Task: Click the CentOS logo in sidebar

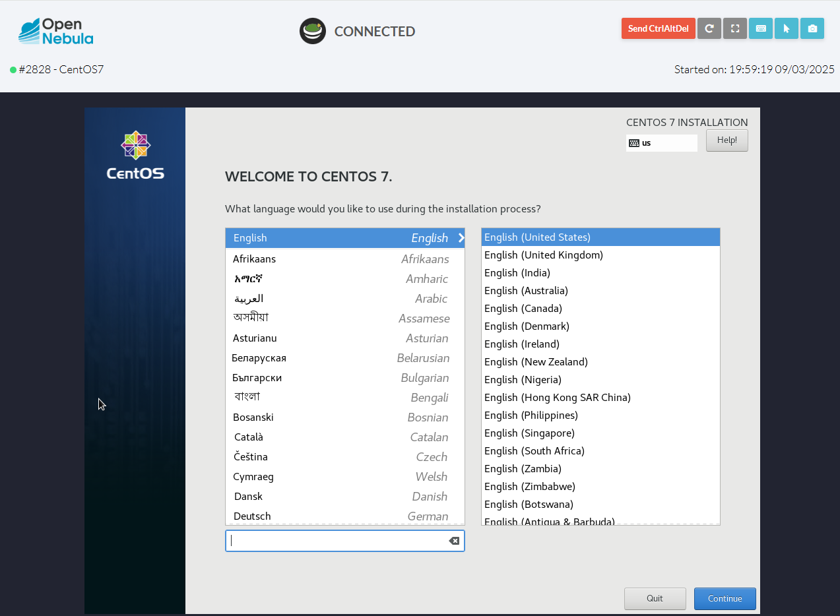Action: pos(135,155)
